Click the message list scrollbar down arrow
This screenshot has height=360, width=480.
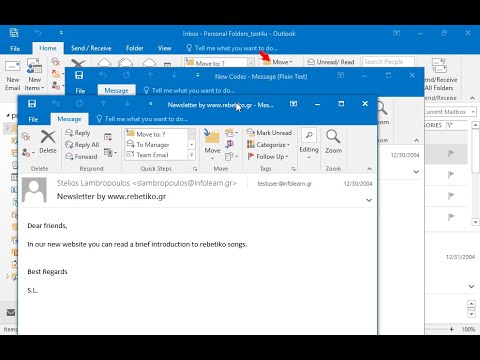click(x=475, y=222)
